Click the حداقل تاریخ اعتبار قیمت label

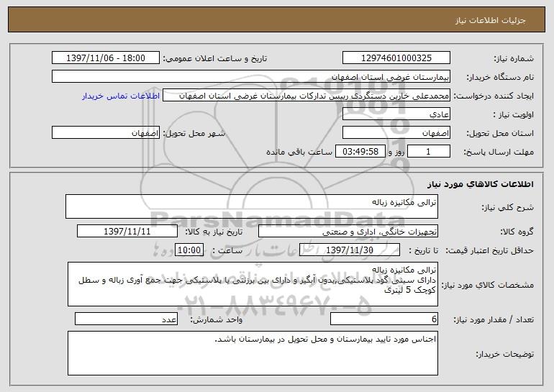coord(490,251)
